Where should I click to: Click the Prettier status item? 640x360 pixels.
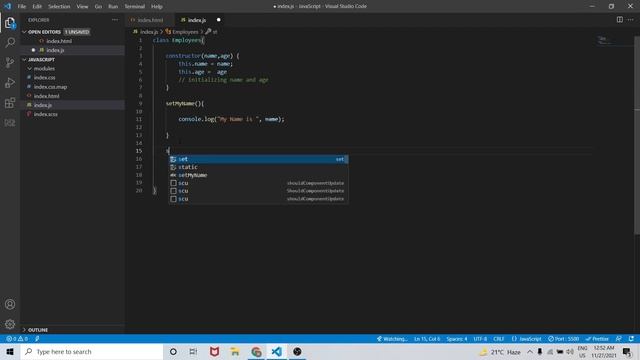pos(597,339)
